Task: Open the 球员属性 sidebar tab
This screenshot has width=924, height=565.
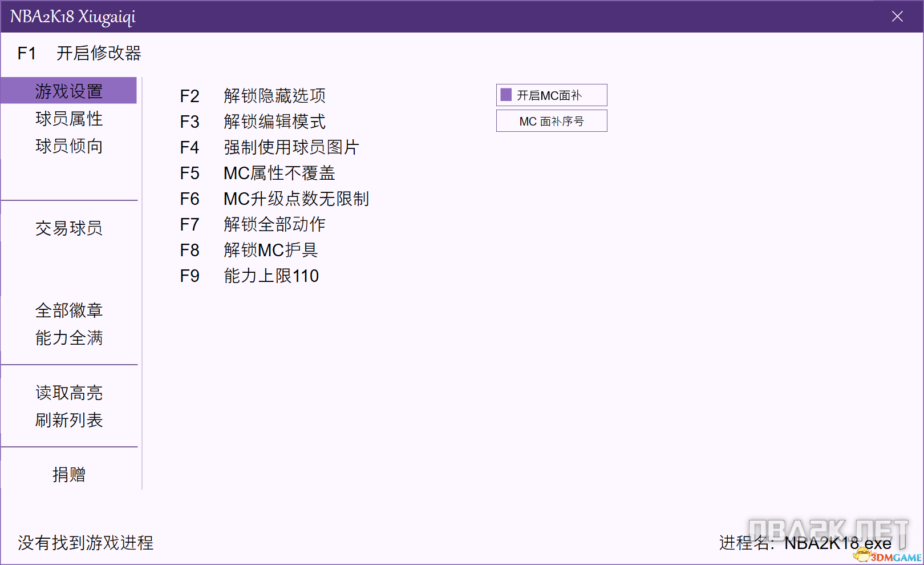Action: click(68, 119)
